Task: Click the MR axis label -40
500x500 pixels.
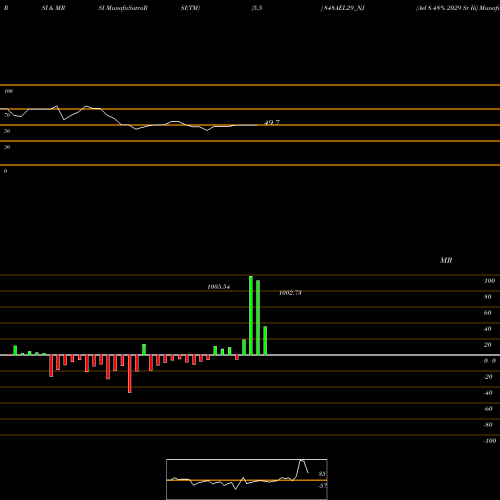Action: (x=488, y=393)
